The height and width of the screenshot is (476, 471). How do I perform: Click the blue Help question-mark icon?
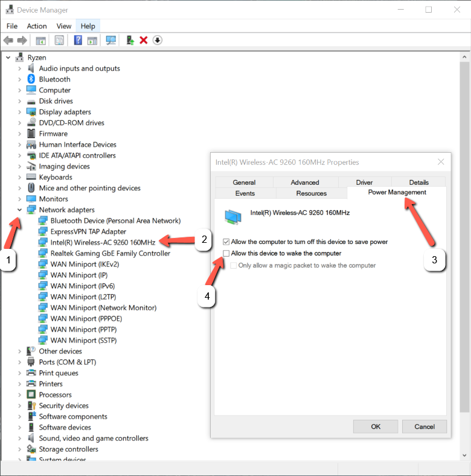tap(78, 40)
